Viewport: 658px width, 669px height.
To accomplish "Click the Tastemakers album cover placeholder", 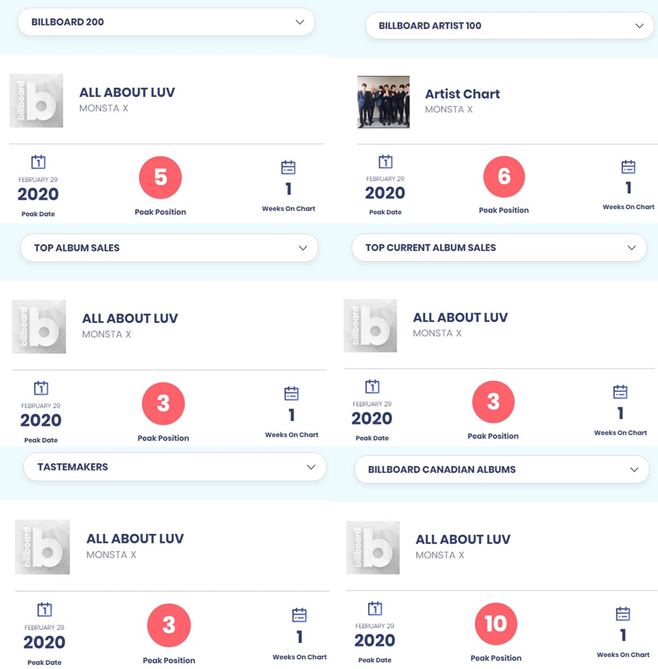I will tap(42, 547).
